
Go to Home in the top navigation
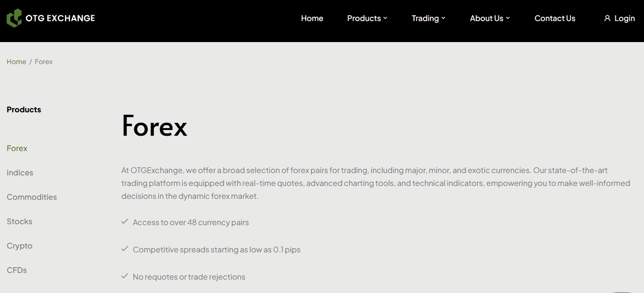coord(312,18)
